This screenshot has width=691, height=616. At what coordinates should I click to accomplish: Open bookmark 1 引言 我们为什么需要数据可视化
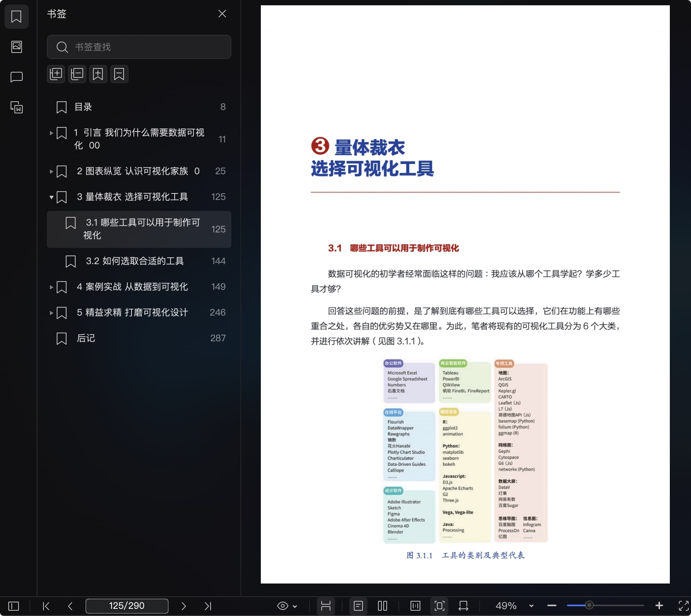139,139
